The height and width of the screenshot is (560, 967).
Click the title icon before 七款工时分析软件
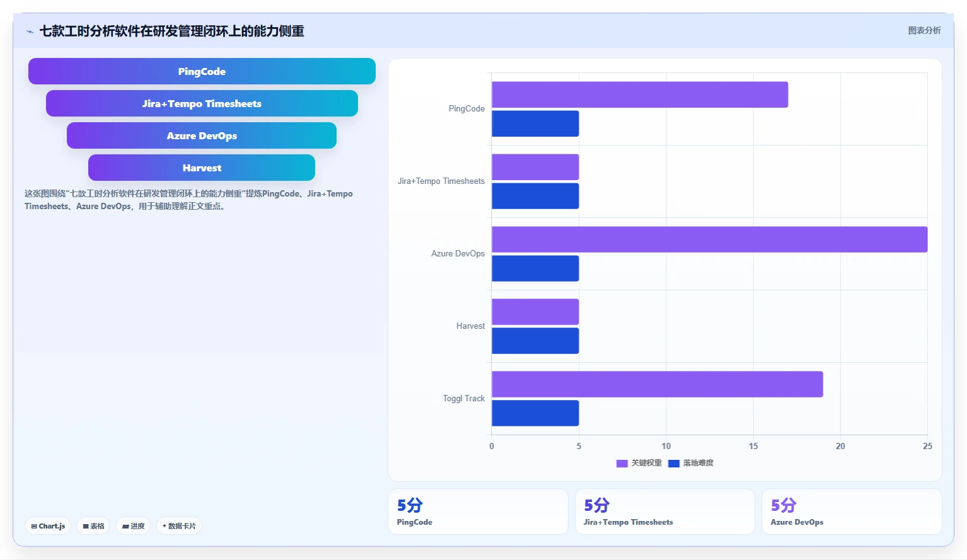30,31
